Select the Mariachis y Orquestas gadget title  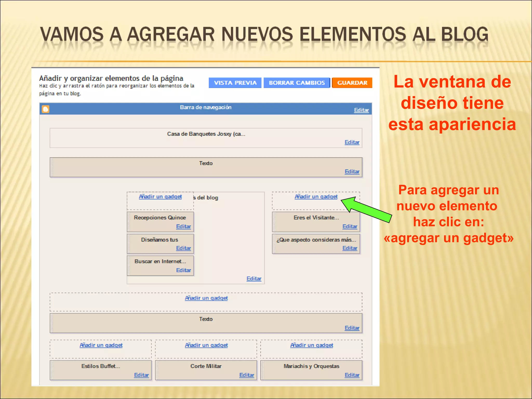click(x=311, y=366)
